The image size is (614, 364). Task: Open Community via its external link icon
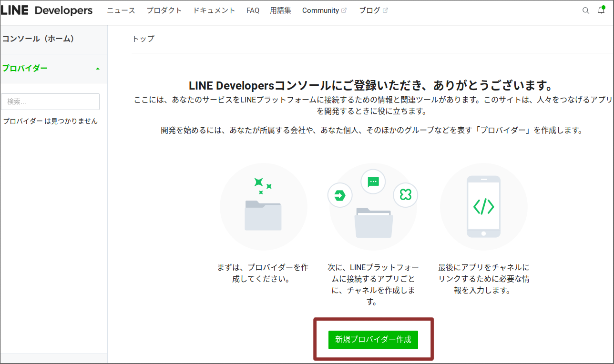344,10
